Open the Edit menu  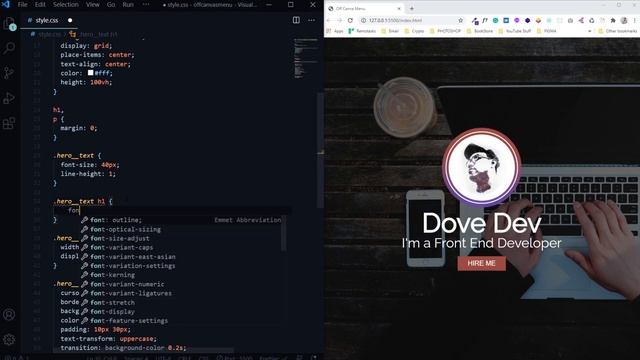point(40,4)
